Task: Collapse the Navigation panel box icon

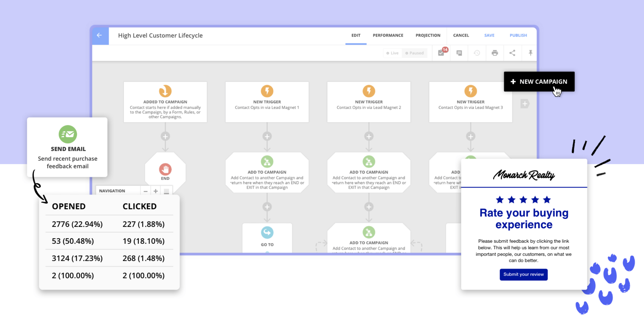Action: tap(166, 191)
